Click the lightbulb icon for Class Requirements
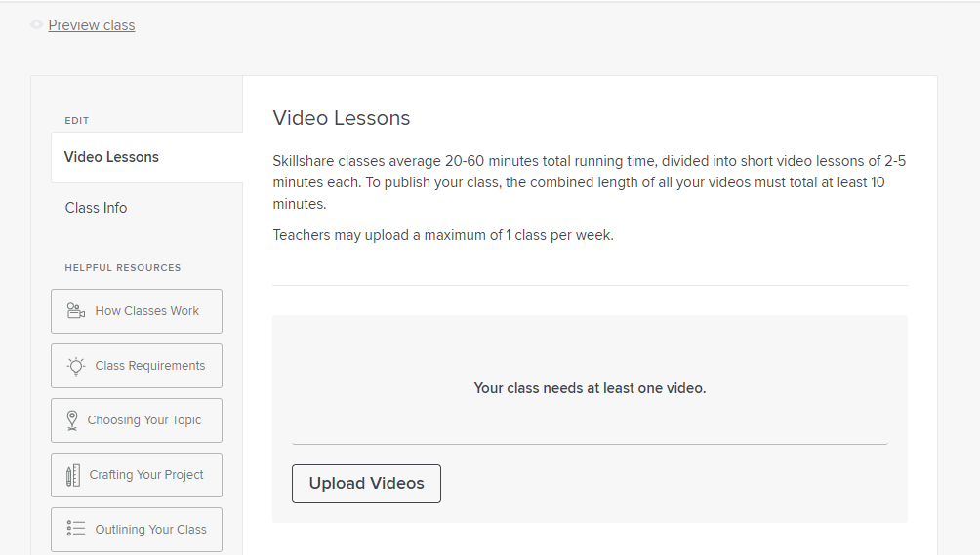980x555 pixels. pyautogui.click(x=75, y=366)
